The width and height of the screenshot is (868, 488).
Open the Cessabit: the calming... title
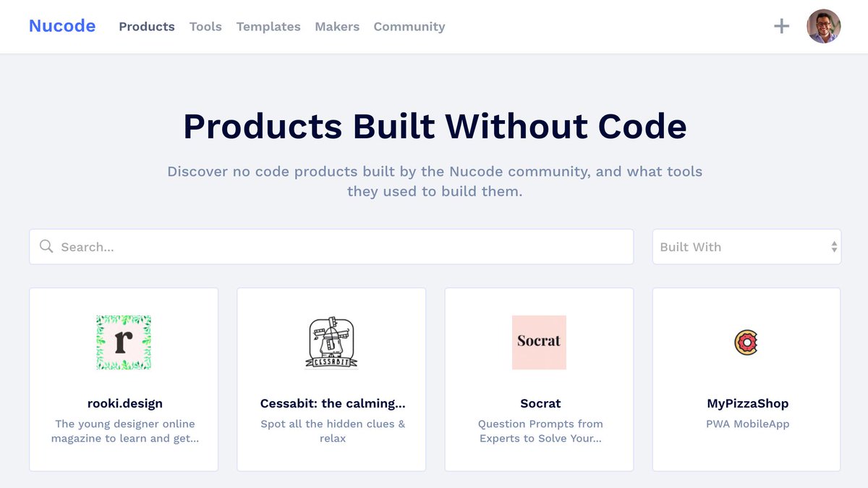click(333, 403)
